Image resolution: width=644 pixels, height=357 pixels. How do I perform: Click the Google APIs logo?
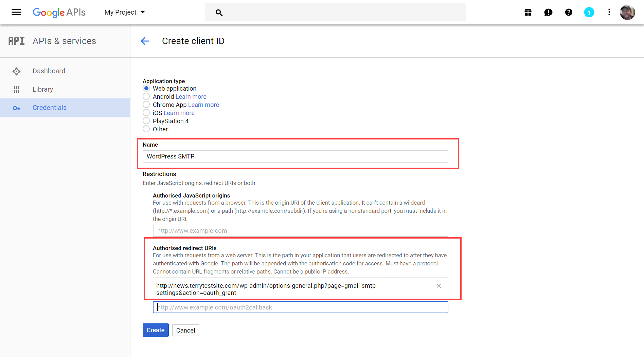(59, 13)
